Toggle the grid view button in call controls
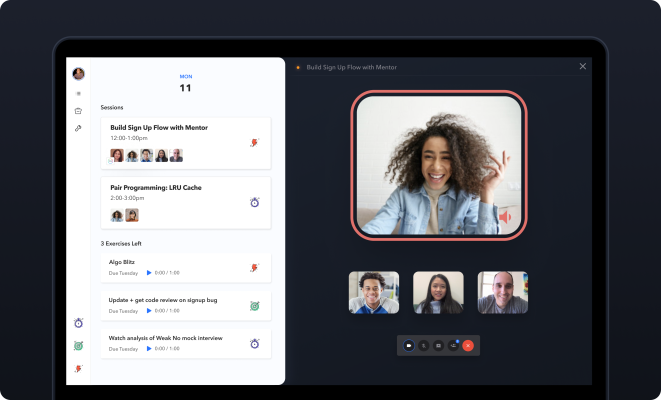Viewport: 661px width, 400px height. (438, 345)
